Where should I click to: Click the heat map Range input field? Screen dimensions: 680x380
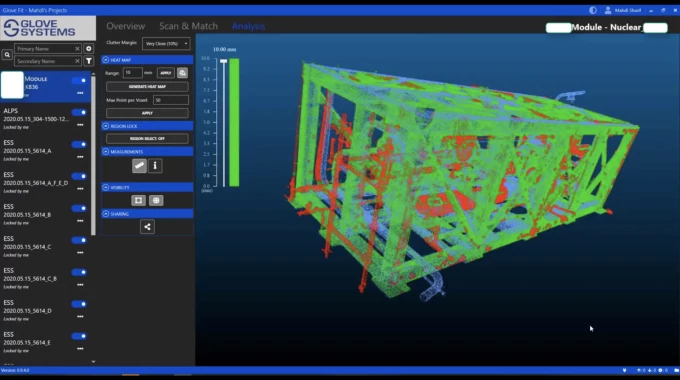coord(132,73)
